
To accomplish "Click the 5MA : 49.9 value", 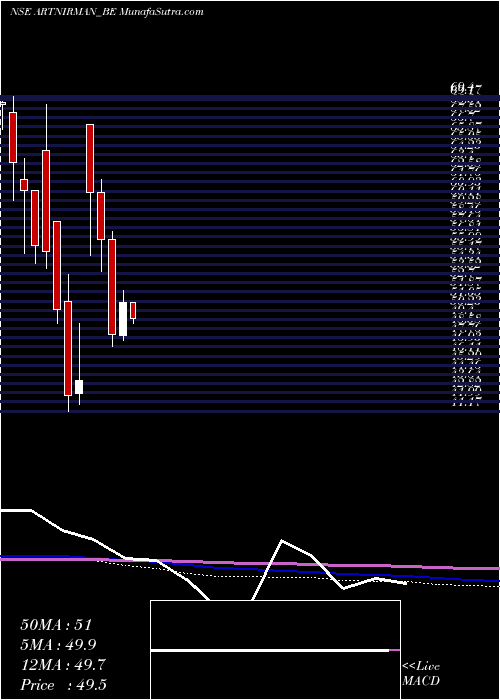I will pos(58,645).
